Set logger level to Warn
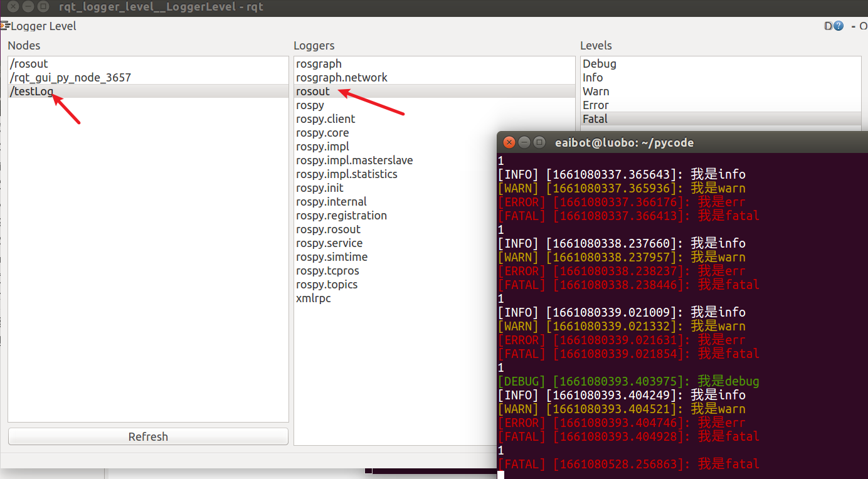This screenshot has width=868, height=479. 721,92
